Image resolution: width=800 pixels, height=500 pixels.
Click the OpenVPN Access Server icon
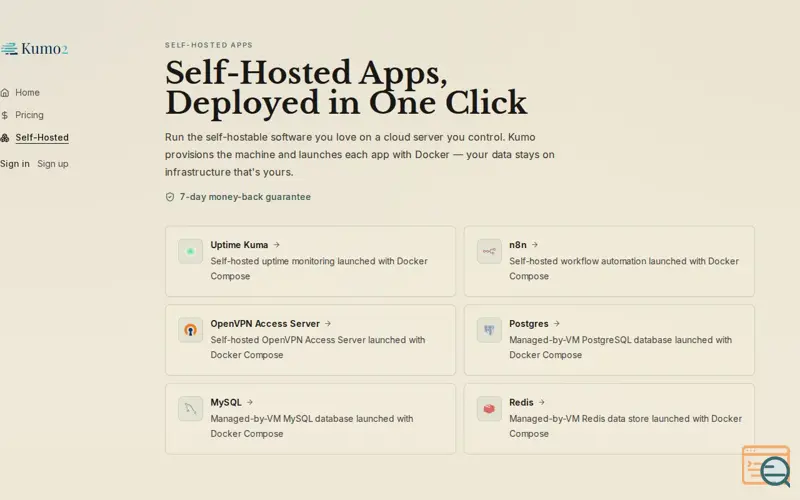(190, 330)
